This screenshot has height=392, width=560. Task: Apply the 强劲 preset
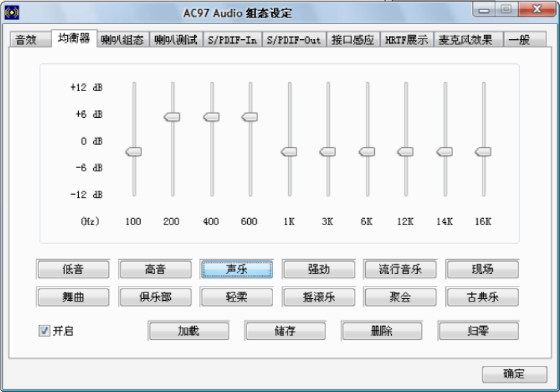tap(319, 270)
